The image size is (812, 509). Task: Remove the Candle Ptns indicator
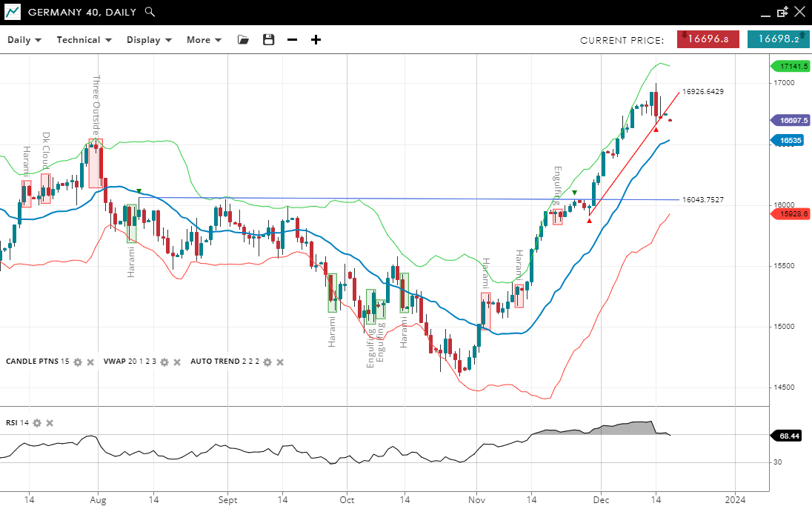(x=90, y=362)
